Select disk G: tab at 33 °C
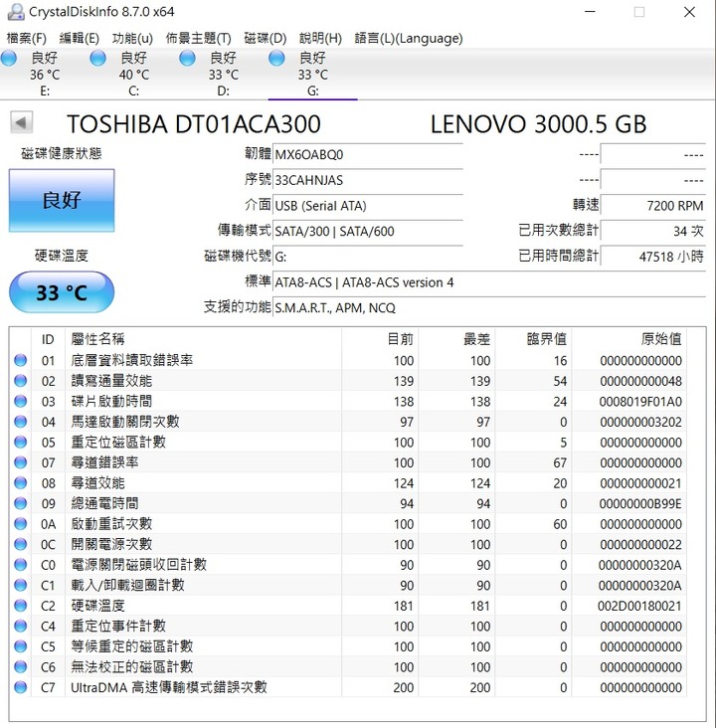 click(313, 75)
